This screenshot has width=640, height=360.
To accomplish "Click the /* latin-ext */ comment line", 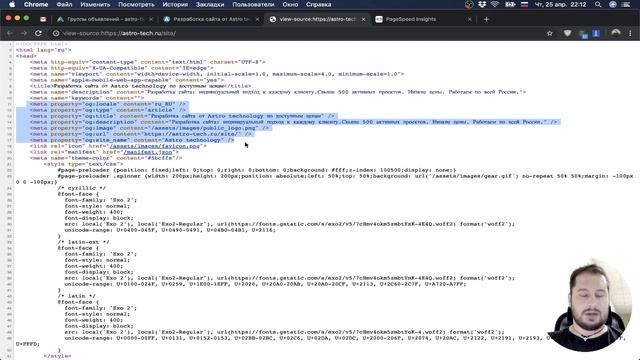I will [x=83, y=242].
